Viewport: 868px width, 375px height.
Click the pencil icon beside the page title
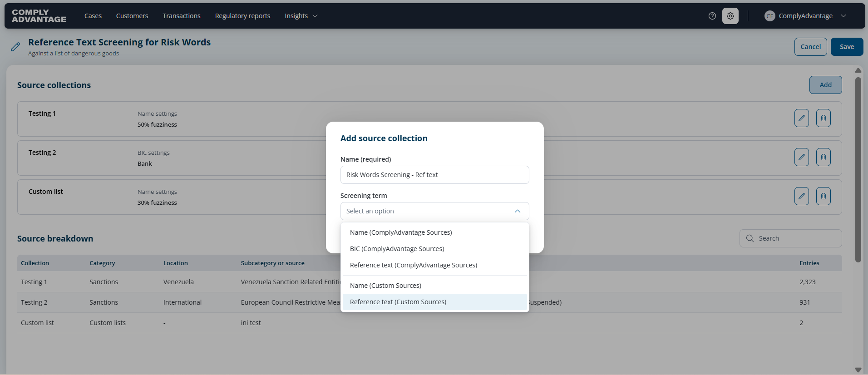coord(15,47)
